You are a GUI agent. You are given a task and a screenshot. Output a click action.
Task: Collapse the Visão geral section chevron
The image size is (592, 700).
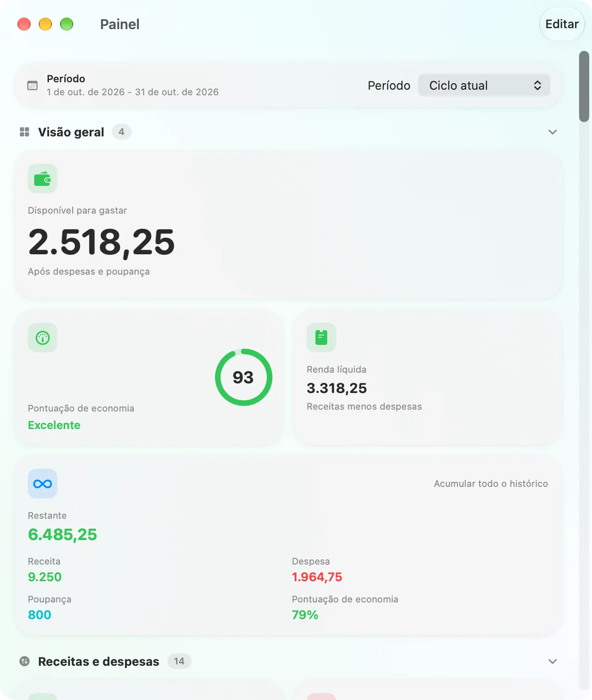pyautogui.click(x=552, y=132)
